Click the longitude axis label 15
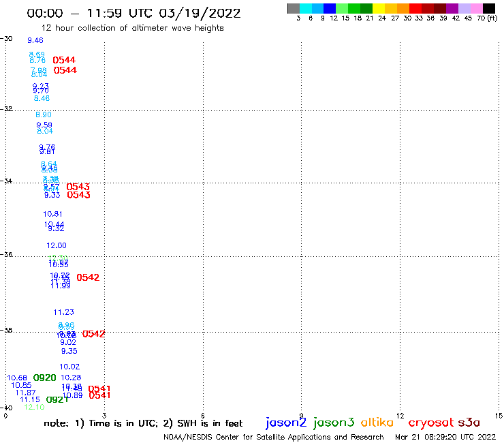Screen dimensions: 504x443 click(x=499, y=416)
